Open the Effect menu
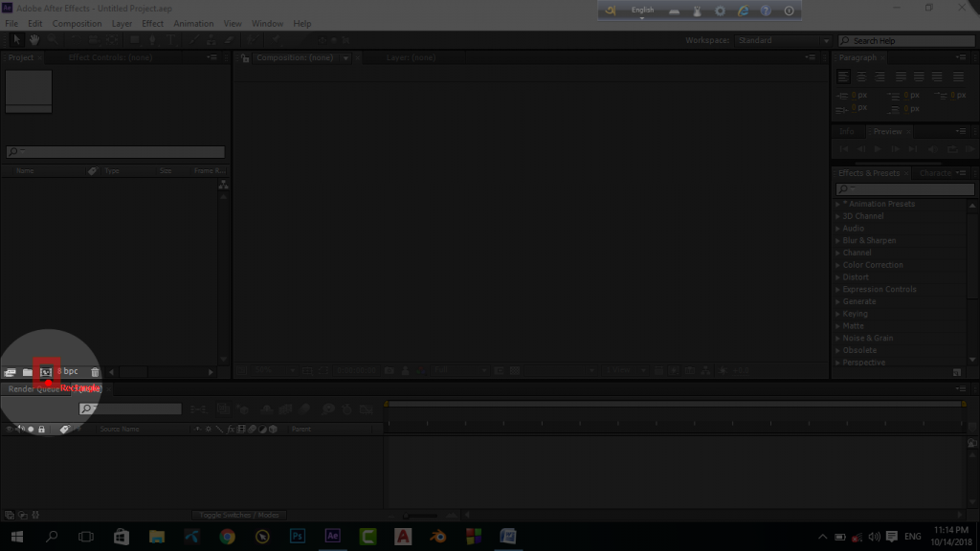980x551 pixels. point(152,24)
